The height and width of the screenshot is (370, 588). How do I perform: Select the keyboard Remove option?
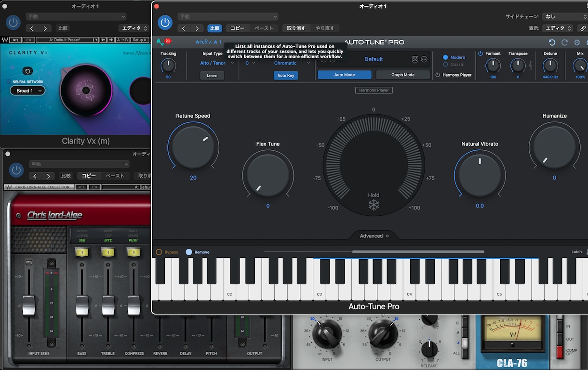[x=198, y=252]
